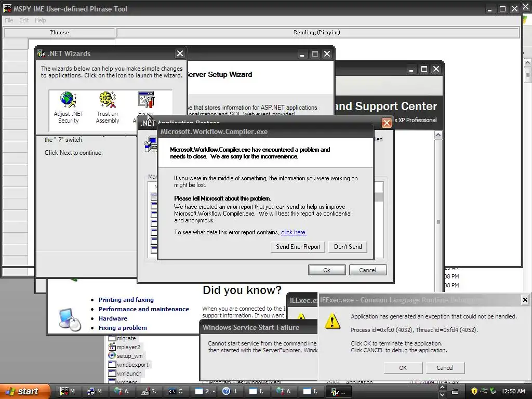Open the Edit menu in MSPY tool
Image resolution: width=532 pixels, height=399 pixels.
pyautogui.click(x=24, y=20)
